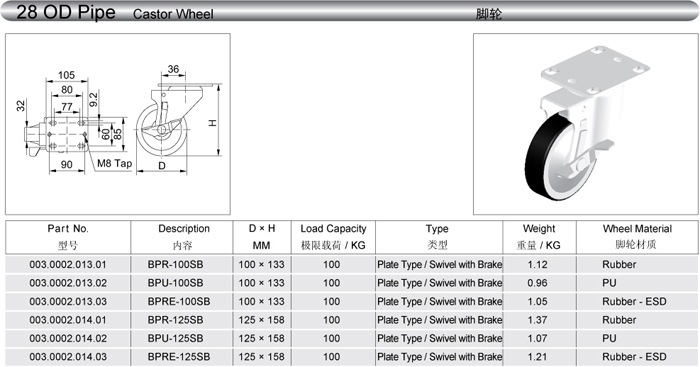This screenshot has height=367, width=700.
Task: Click the Part No. column header
Action: [68, 237]
